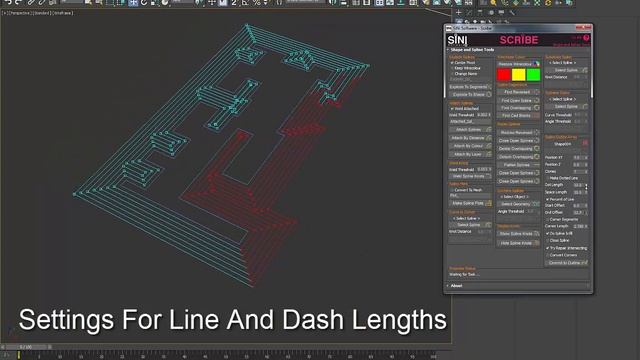Click the Attach Splines button
The image size is (640, 360).
[470, 130]
